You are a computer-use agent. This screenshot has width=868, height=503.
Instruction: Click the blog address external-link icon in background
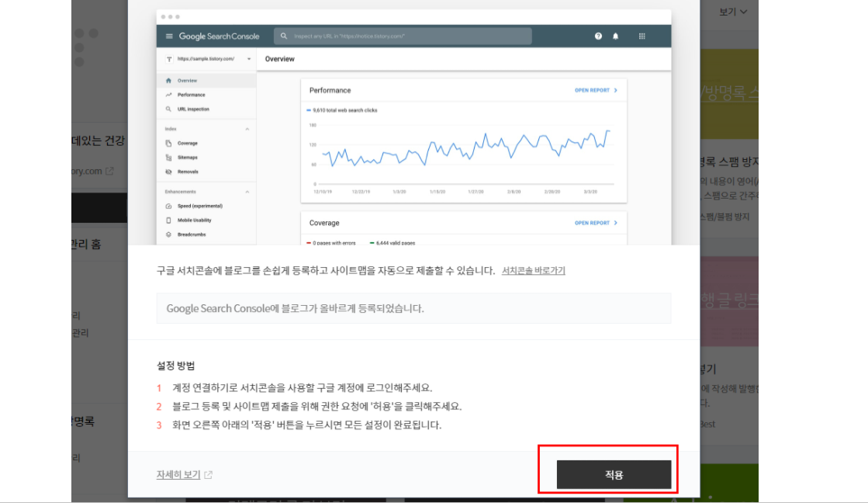point(109,172)
